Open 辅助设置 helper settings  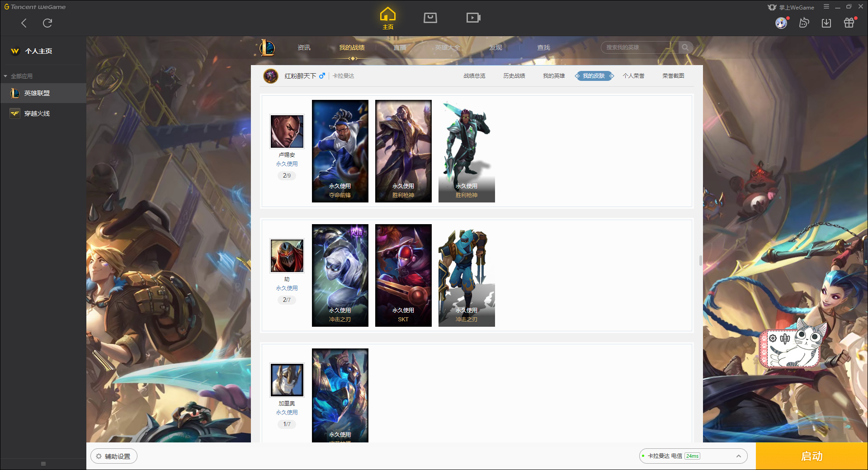click(x=113, y=456)
